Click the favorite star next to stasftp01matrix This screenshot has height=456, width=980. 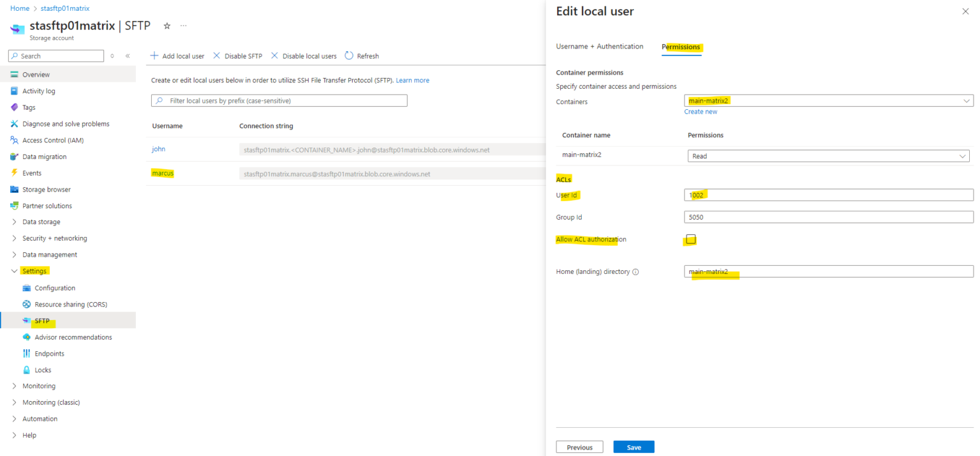[166, 26]
